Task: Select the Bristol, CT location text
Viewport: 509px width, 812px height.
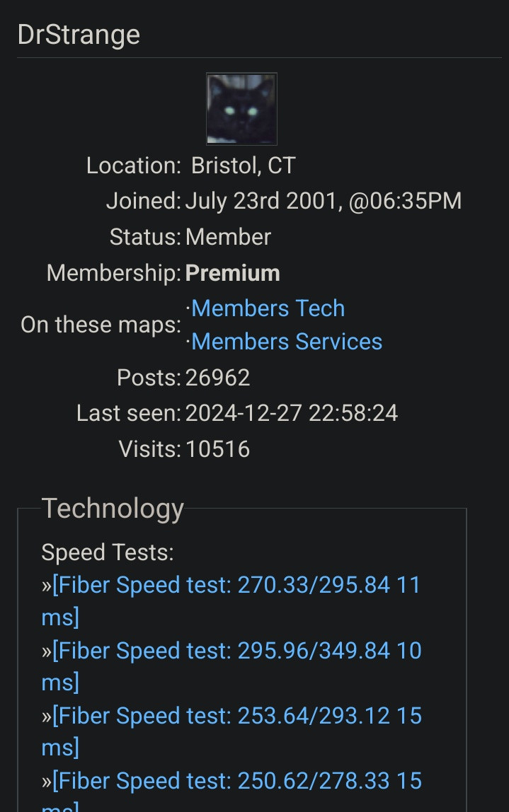Action: 243,166
